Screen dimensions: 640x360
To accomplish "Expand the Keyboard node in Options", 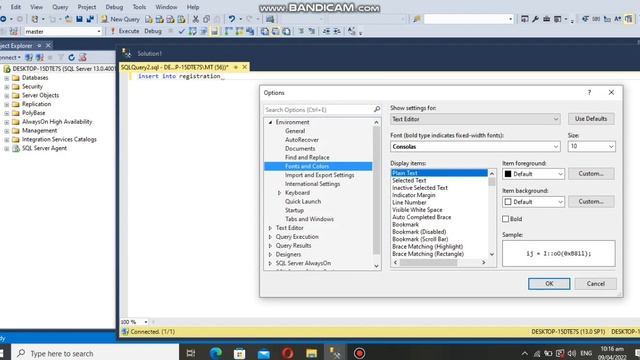I will tap(280, 193).
